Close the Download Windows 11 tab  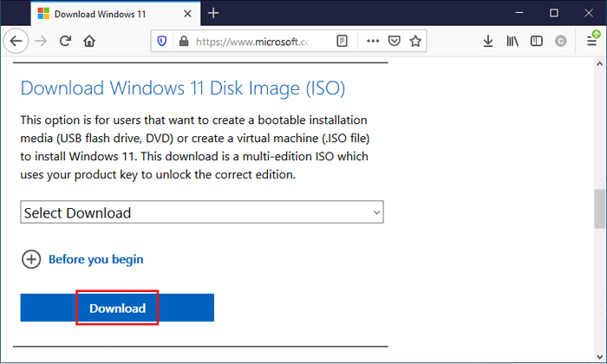tap(187, 14)
